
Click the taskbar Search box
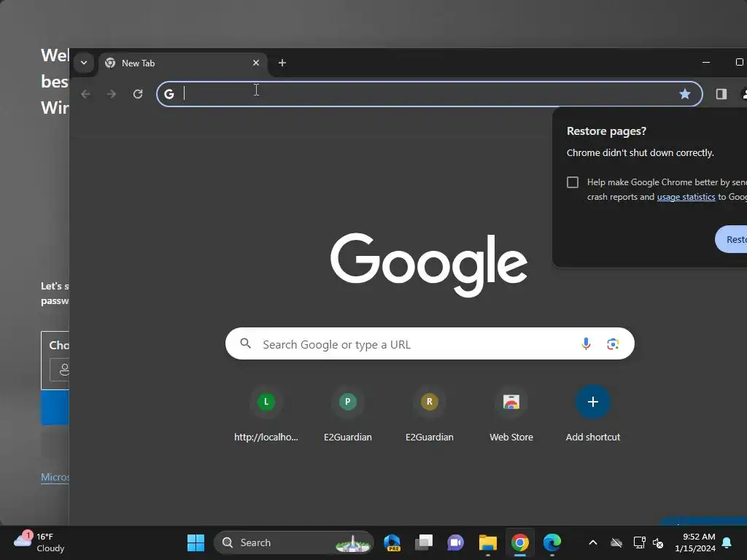[x=294, y=542]
